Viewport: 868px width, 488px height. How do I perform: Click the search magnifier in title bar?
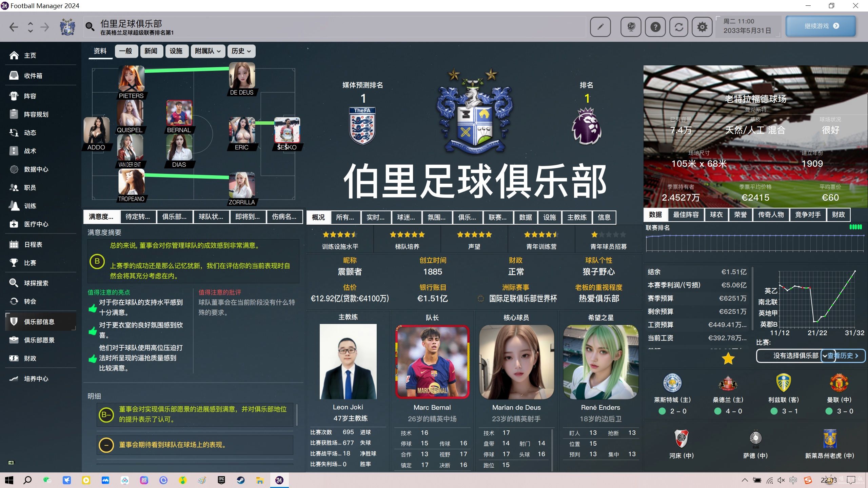click(90, 26)
